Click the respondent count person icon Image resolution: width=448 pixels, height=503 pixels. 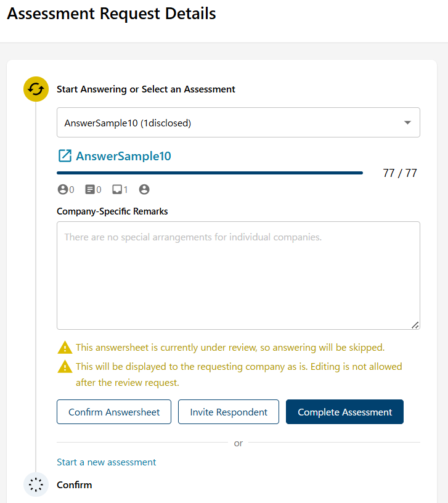(62, 189)
